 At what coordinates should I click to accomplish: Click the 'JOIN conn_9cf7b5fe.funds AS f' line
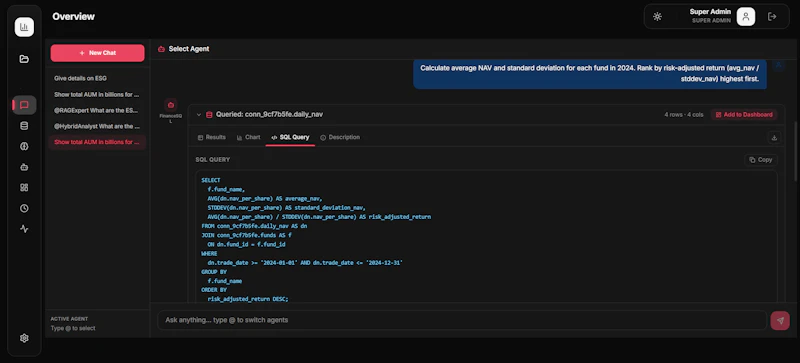click(246, 235)
